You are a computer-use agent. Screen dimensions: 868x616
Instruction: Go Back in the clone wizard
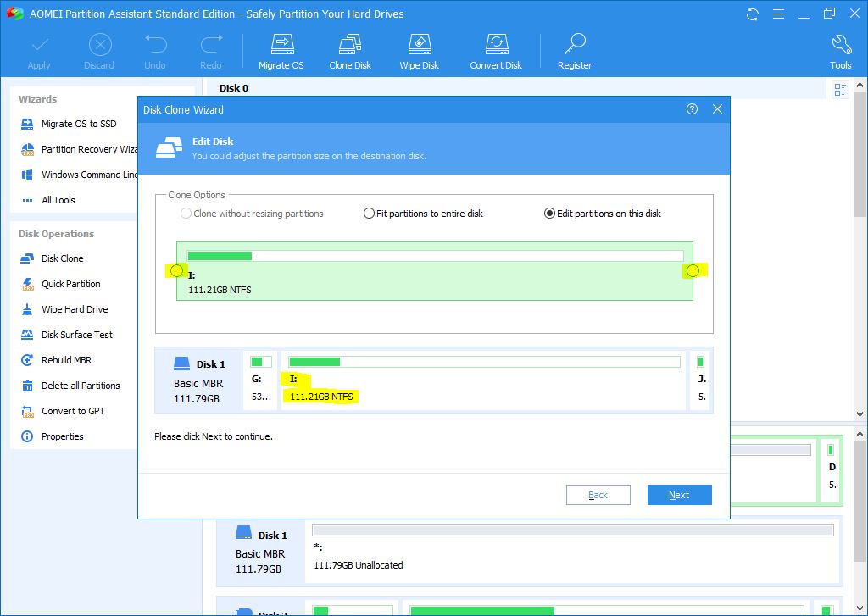(598, 495)
